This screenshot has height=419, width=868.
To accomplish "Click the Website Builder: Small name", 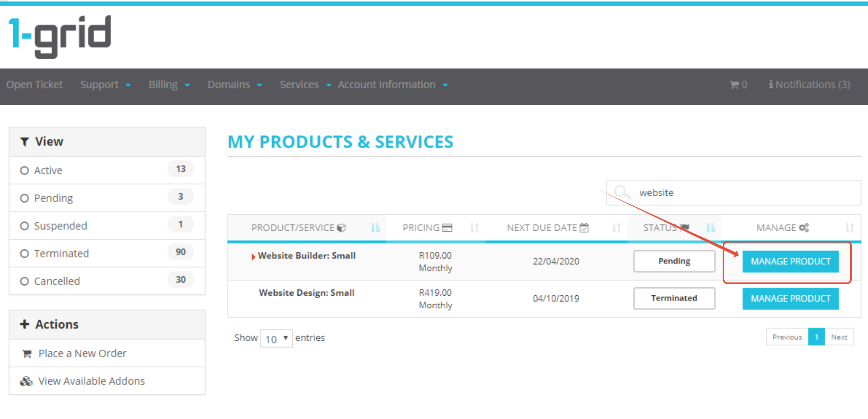I will pyautogui.click(x=306, y=256).
